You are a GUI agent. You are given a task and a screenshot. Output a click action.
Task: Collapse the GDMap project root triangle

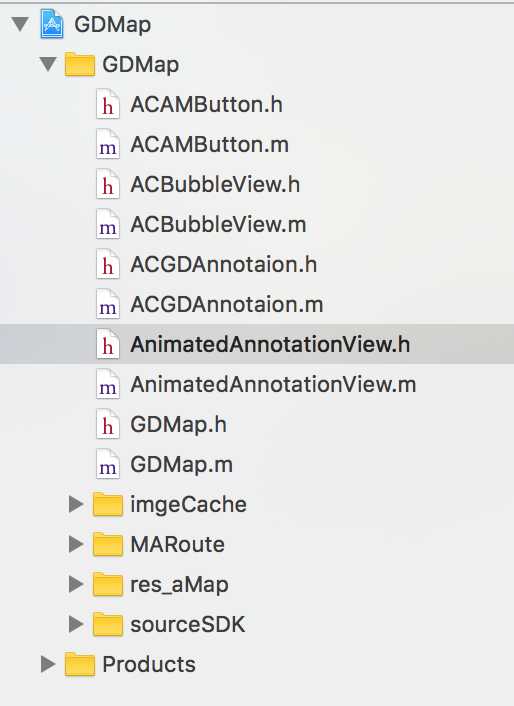pos(20,24)
